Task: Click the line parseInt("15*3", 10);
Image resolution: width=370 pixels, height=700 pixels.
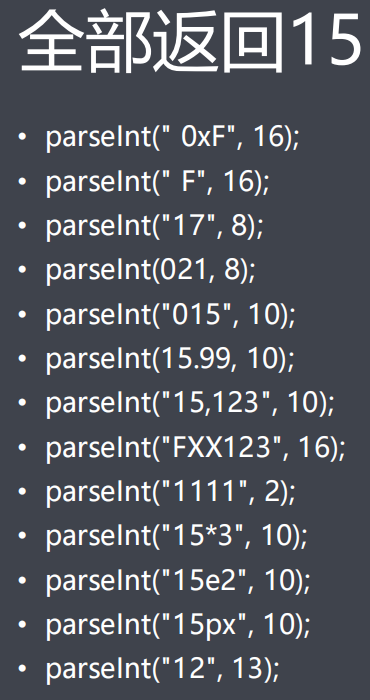Action: (x=177, y=536)
